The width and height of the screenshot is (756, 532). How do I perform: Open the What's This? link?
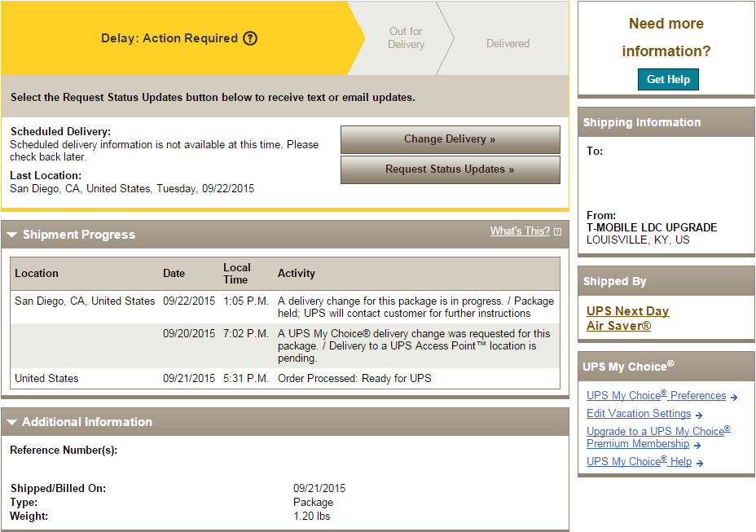click(x=520, y=231)
